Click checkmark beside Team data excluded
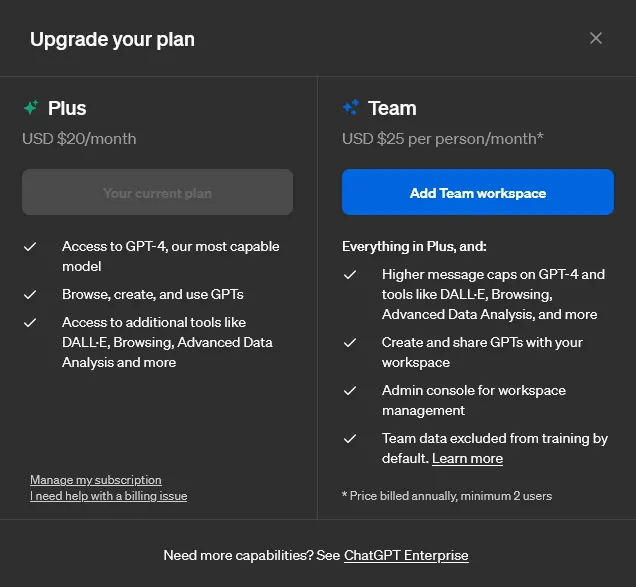The image size is (636, 587). point(350,439)
